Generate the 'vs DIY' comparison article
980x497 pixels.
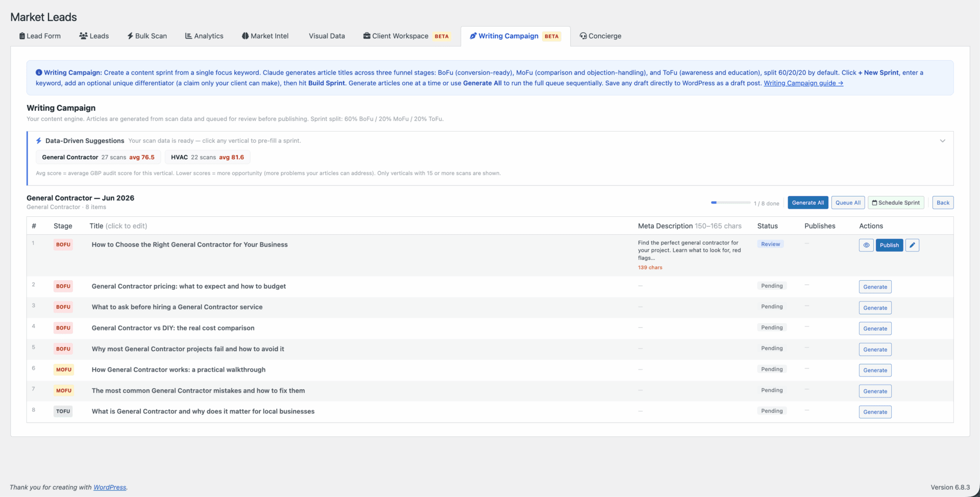click(875, 329)
